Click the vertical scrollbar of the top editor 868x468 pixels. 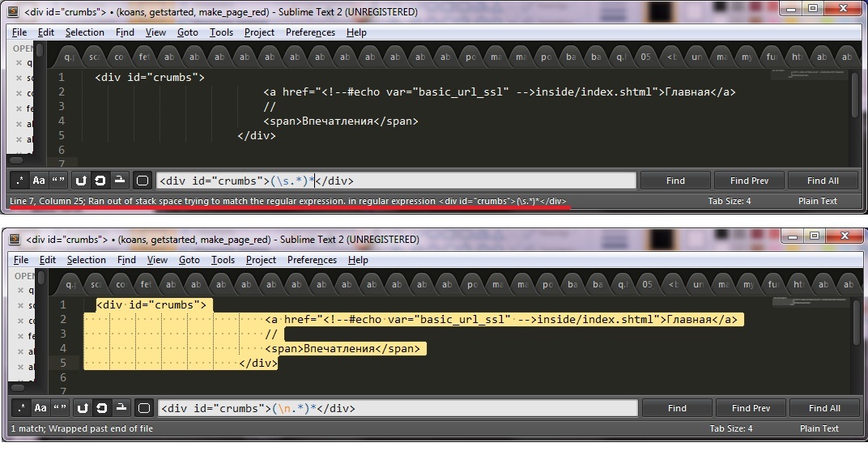point(855,97)
